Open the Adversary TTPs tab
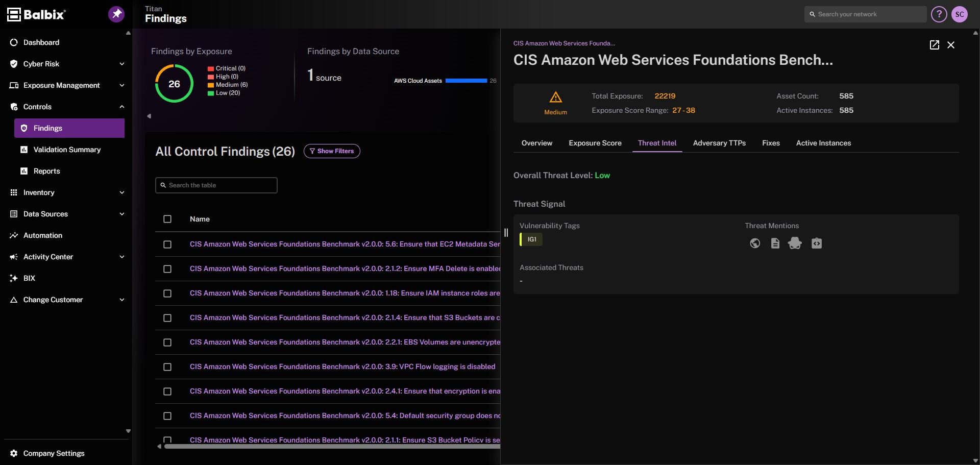Viewport: 980px width, 465px height. (719, 143)
